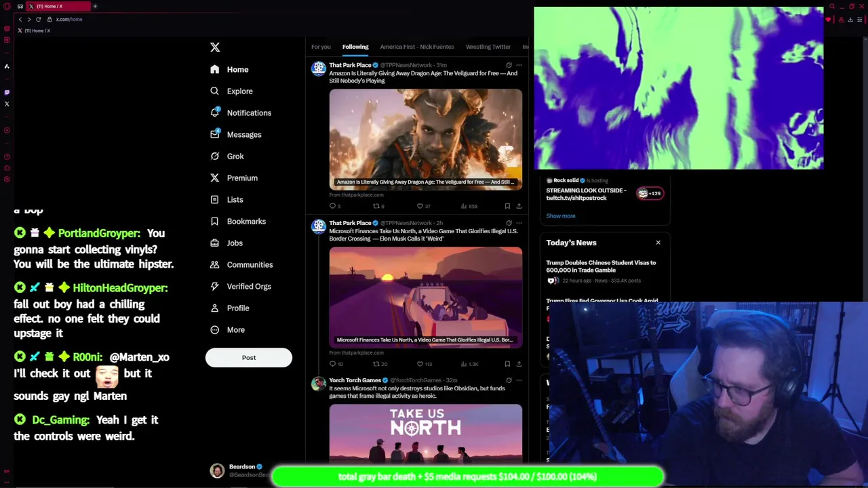Open That Park Place avatar on Dragon Age post
This screenshot has height=488, width=868.
318,68
